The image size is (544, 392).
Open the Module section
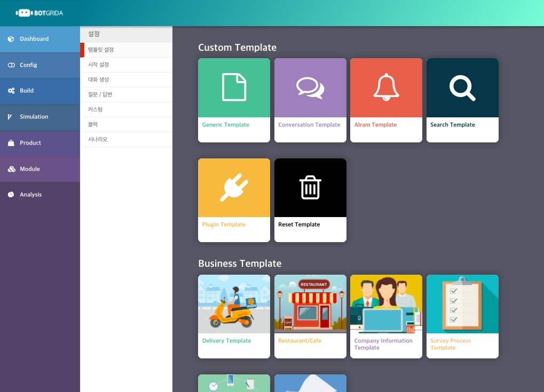(40, 169)
